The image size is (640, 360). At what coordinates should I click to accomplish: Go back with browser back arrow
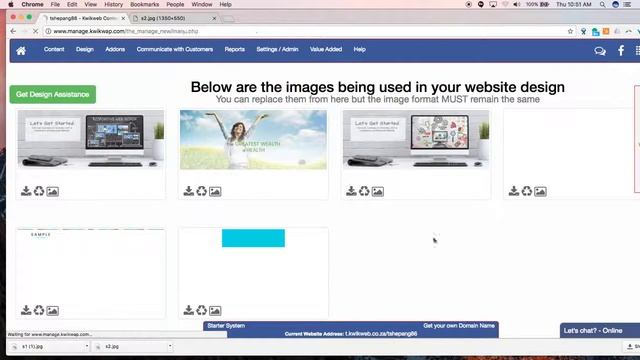13,31
